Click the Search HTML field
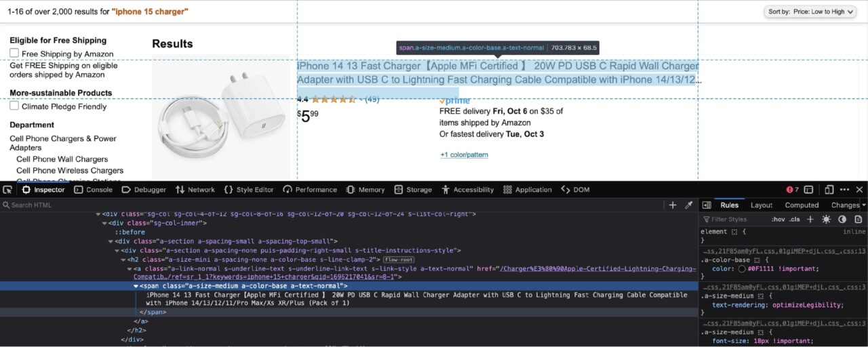868x347 pixels. point(332,205)
